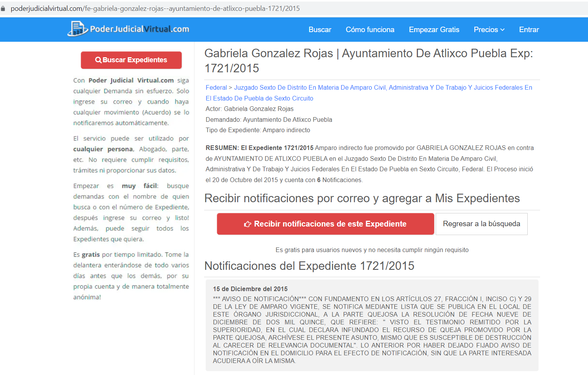
Task: Open the Cómo funciona page
Action: click(370, 30)
